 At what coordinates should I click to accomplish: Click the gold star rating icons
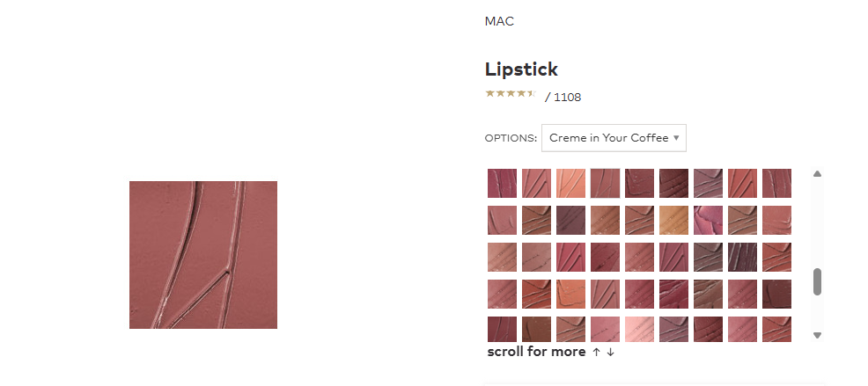[x=510, y=93]
